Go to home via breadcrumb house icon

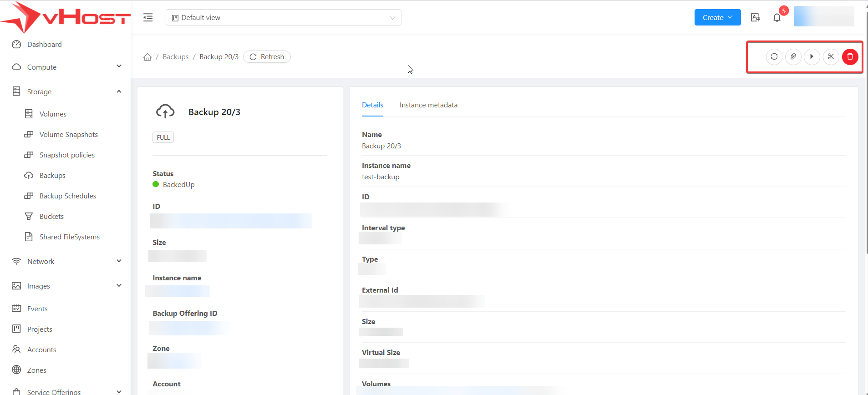click(x=147, y=57)
